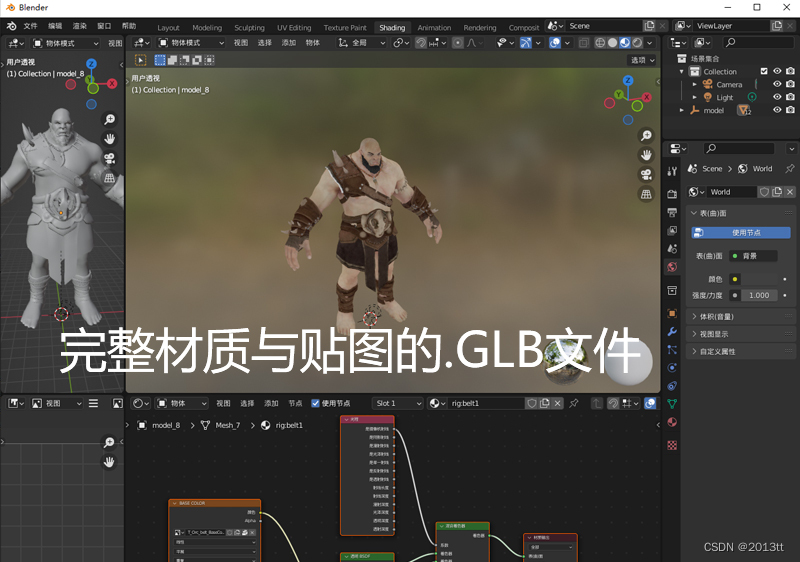Open the 文件 menu
The height and width of the screenshot is (562, 800).
(31, 25)
